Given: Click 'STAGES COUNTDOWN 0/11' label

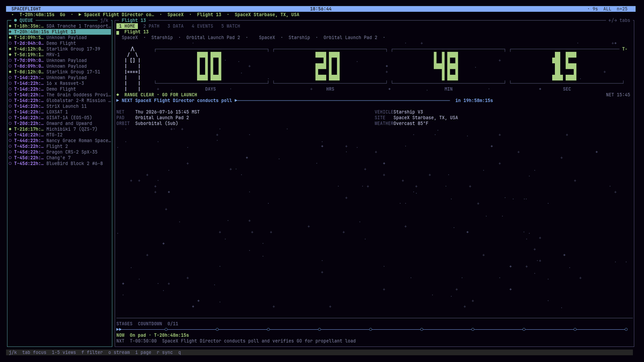Looking at the screenshot, I should 147,324.
